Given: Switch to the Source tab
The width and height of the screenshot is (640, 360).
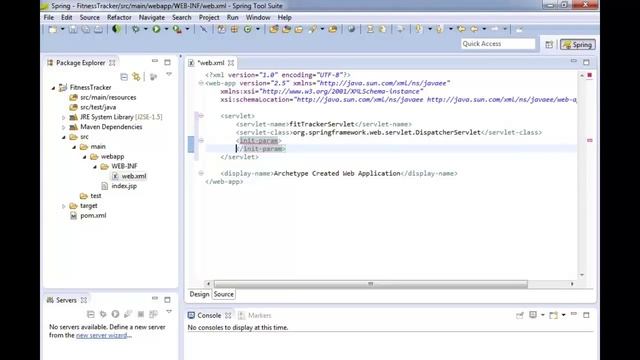Looking at the screenshot, I should (224, 294).
